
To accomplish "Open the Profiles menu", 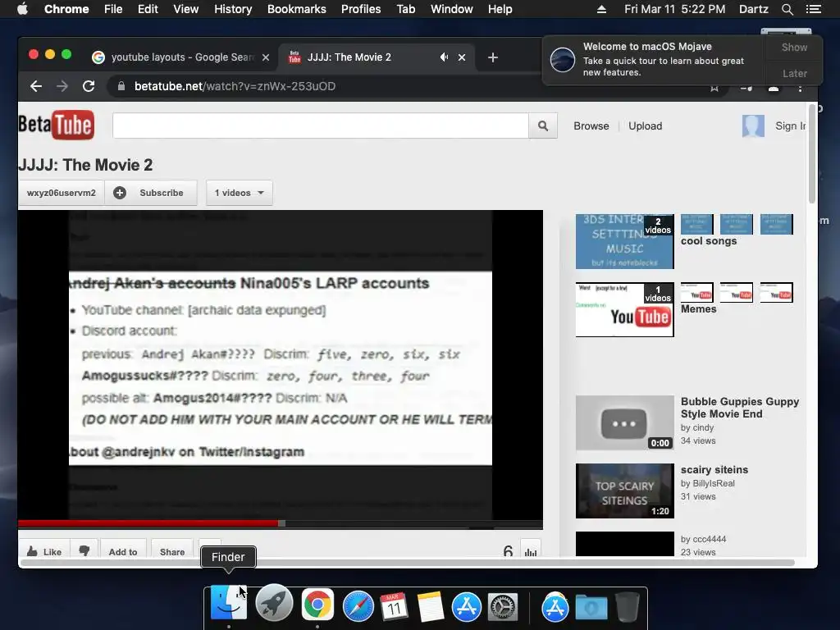I will pyautogui.click(x=361, y=9).
